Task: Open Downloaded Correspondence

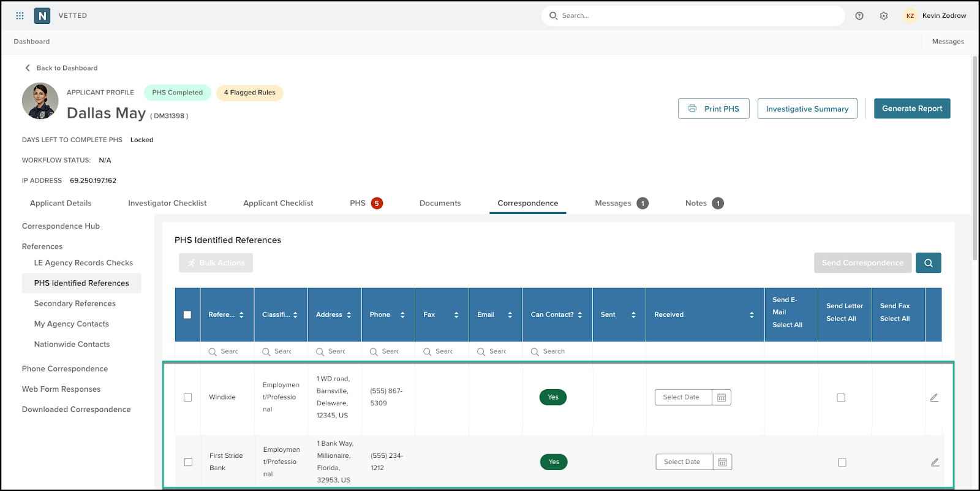Action: pos(76,409)
